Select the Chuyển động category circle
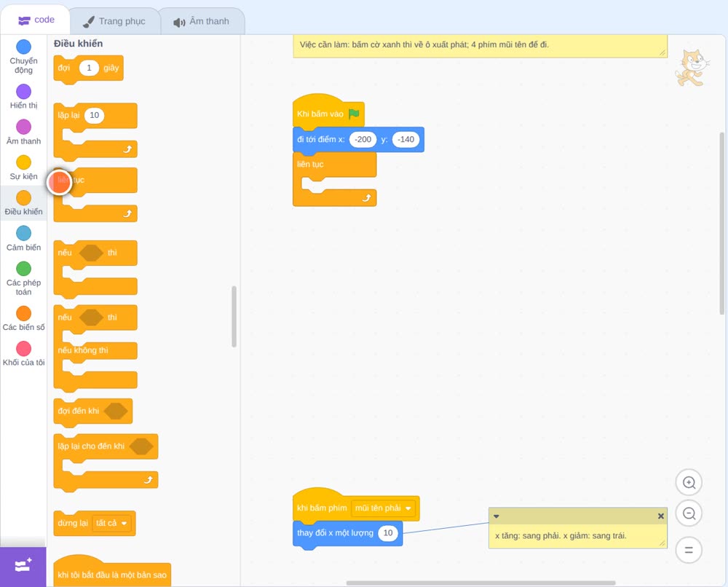This screenshot has width=728, height=587. coord(24,47)
